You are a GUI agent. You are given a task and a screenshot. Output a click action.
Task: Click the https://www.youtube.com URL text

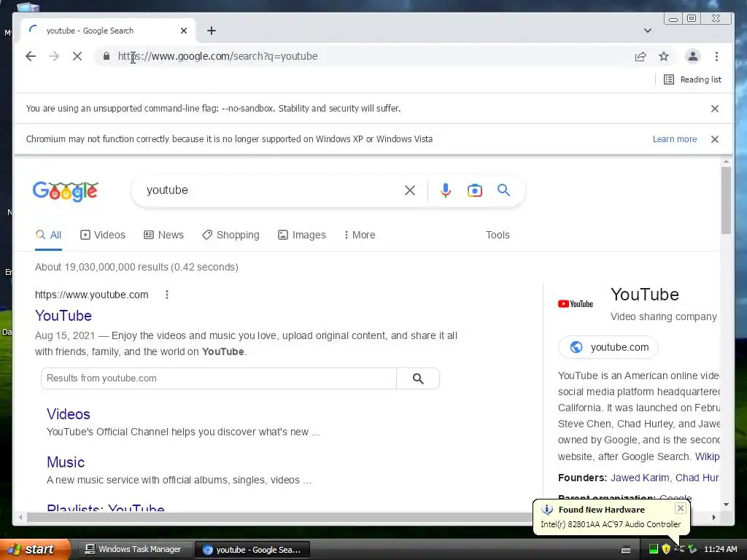(x=91, y=295)
